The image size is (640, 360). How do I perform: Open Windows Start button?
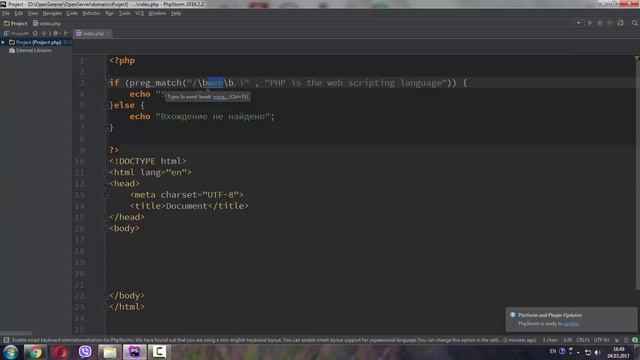pos(10,352)
